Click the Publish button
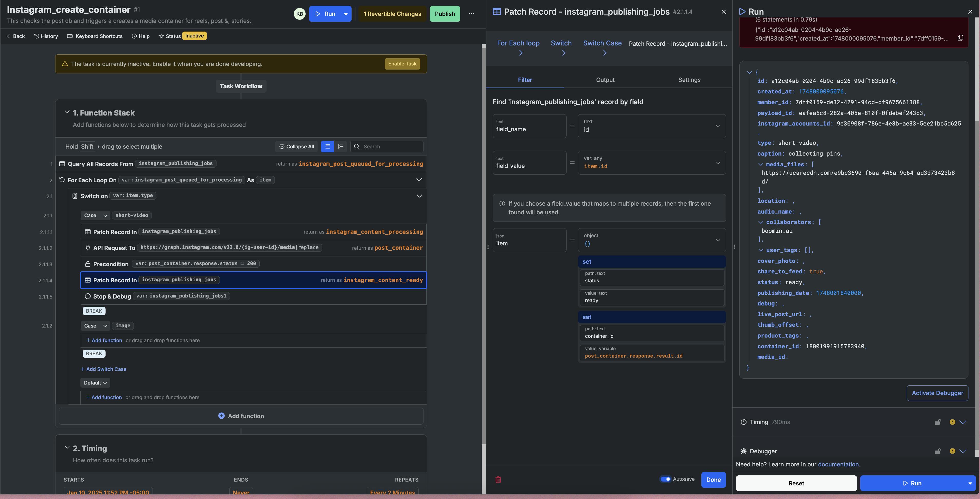Image resolution: width=980 pixels, height=499 pixels. [x=445, y=14]
